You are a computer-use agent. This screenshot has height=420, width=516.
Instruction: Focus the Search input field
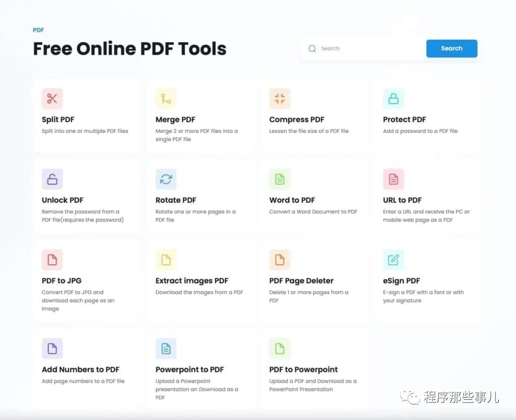(x=364, y=48)
